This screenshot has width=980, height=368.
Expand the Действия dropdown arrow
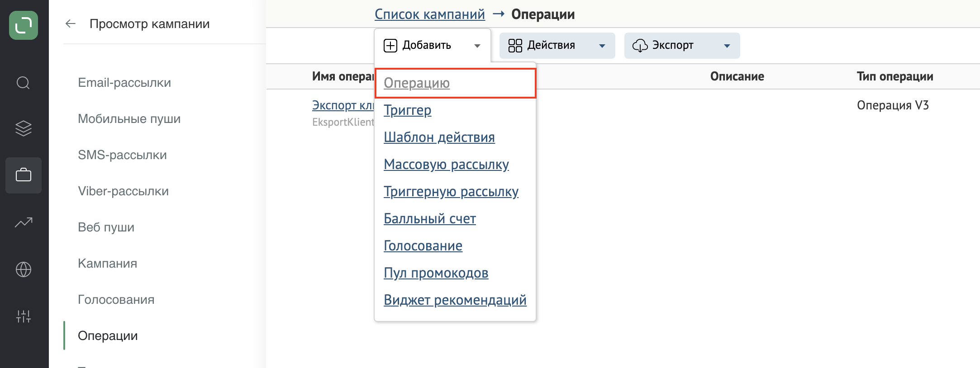[x=602, y=46]
